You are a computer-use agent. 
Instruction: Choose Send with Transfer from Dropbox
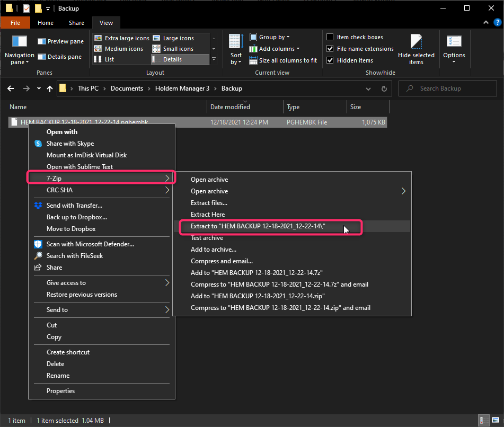tap(102, 206)
